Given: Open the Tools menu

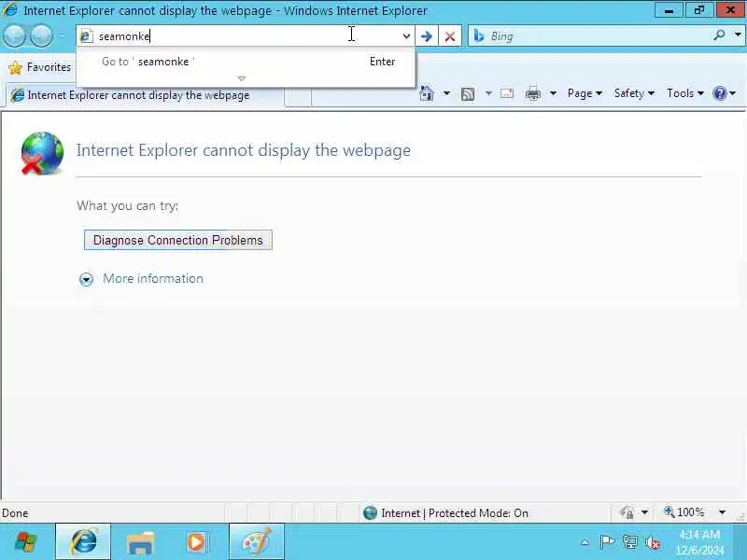Looking at the screenshot, I should [x=685, y=93].
